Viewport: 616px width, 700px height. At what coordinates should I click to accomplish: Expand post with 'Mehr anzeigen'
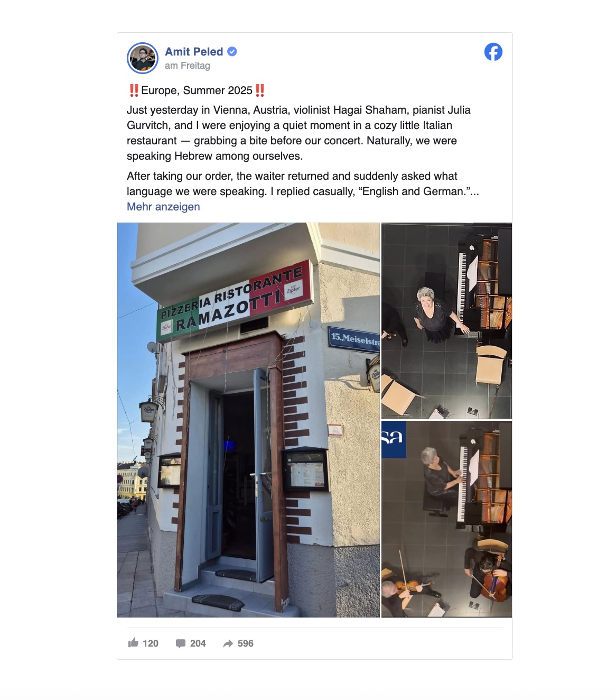163,207
